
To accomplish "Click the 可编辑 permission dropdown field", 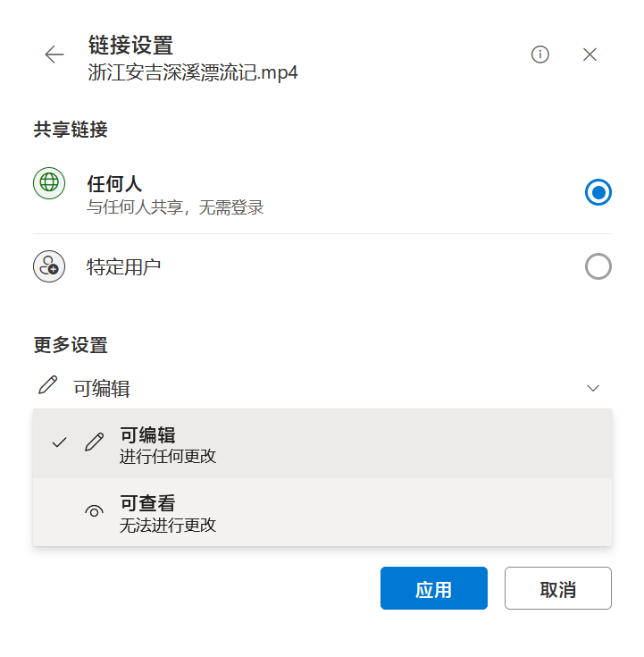I will (x=322, y=388).
